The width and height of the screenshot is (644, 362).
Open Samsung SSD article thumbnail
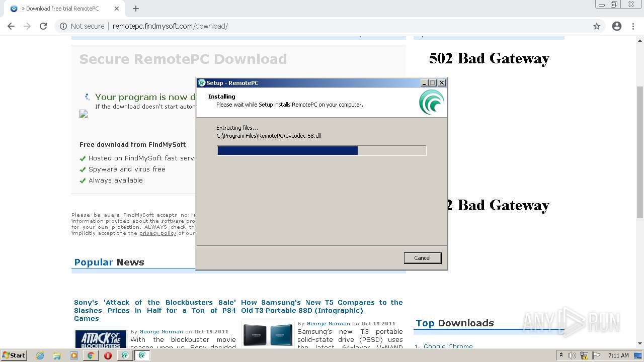(x=268, y=334)
